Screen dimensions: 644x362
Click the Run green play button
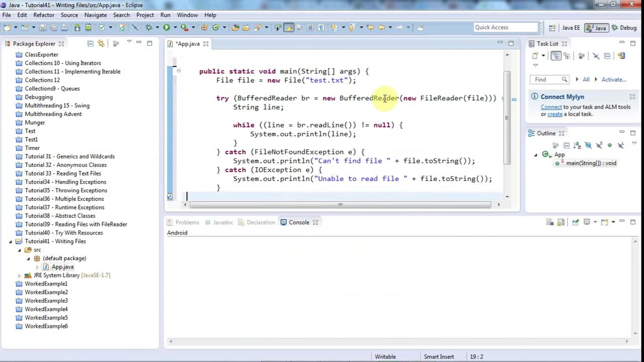(x=167, y=28)
